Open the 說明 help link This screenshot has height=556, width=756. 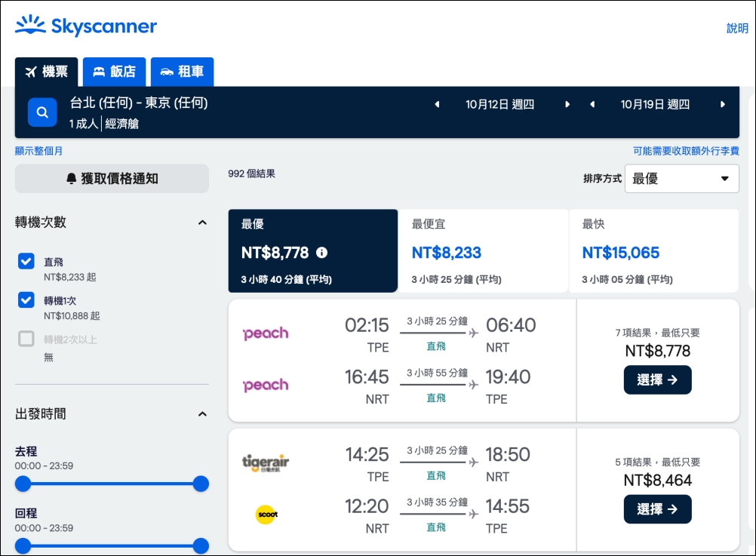point(737,28)
